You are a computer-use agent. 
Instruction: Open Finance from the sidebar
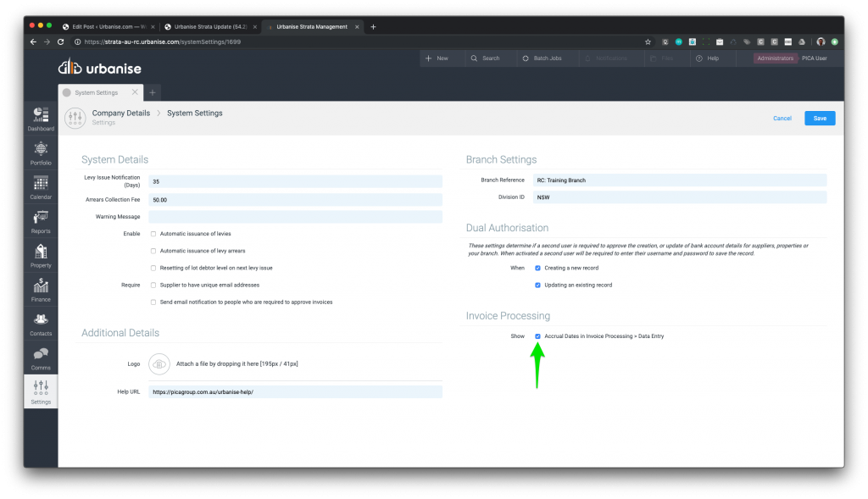pyautogui.click(x=41, y=289)
